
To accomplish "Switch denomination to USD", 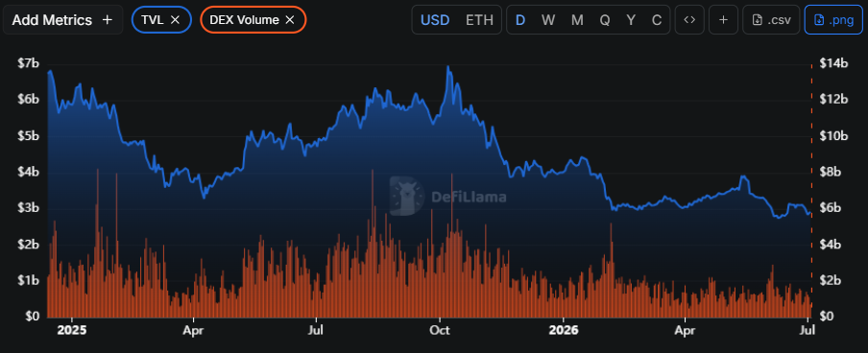I will (x=435, y=20).
